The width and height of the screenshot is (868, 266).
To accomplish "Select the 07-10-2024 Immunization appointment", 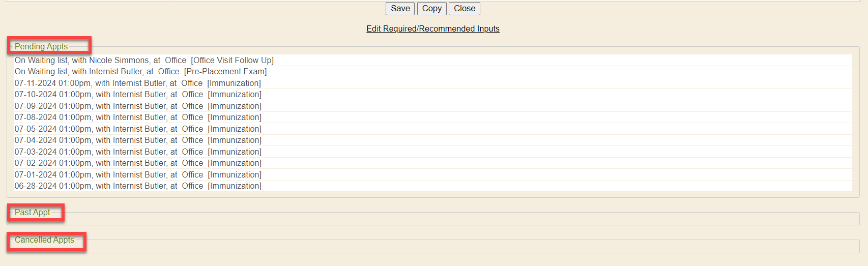I will (x=137, y=95).
